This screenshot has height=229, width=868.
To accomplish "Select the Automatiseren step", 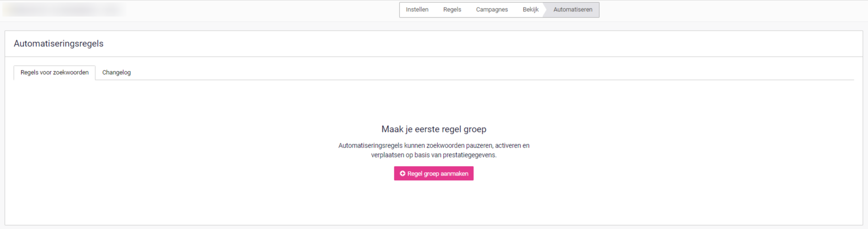I will click(x=573, y=9).
